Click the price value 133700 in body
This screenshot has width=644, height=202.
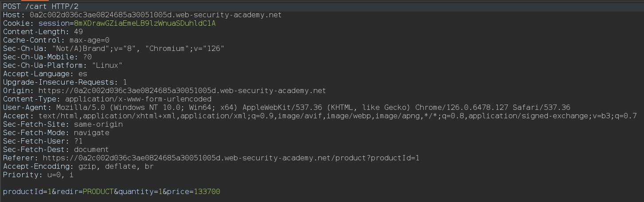[x=207, y=191]
